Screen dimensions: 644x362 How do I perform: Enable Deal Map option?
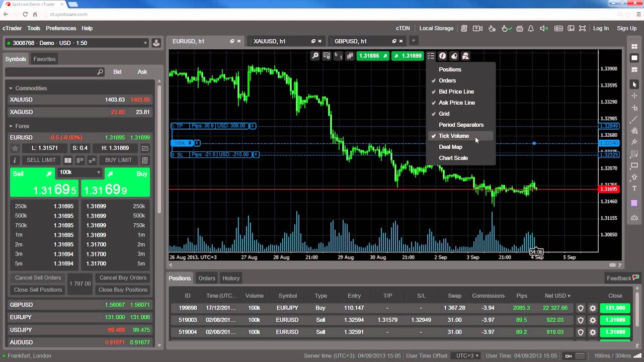450,147
